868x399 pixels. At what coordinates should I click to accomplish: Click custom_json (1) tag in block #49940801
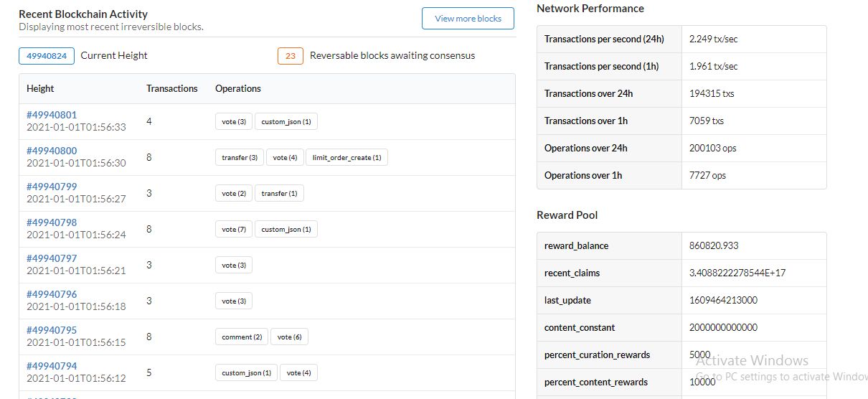pyautogui.click(x=286, y=121)
